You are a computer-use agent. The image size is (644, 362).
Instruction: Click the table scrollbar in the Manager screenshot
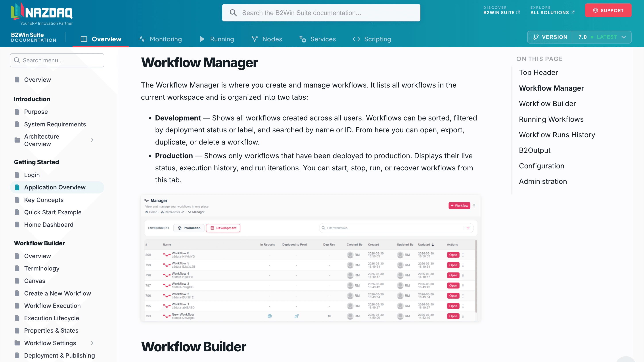[476, 276]
